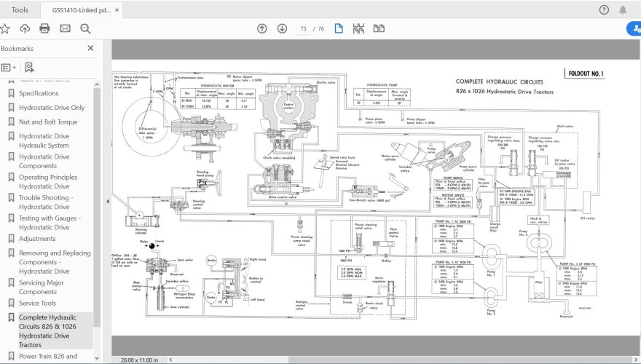Click bookmark icon beside Specifications
Screen dimensions: 641x364
(x=12, y=93)
